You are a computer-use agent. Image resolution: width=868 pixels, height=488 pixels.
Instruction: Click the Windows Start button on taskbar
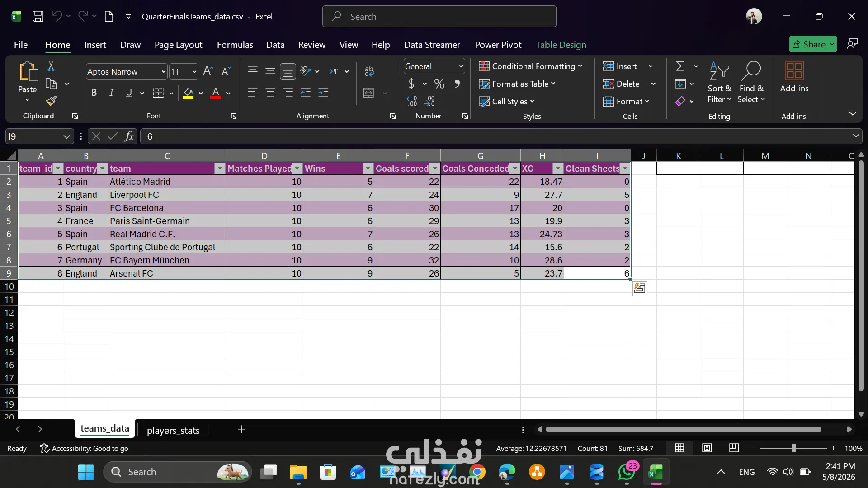[x=86, y=472]
